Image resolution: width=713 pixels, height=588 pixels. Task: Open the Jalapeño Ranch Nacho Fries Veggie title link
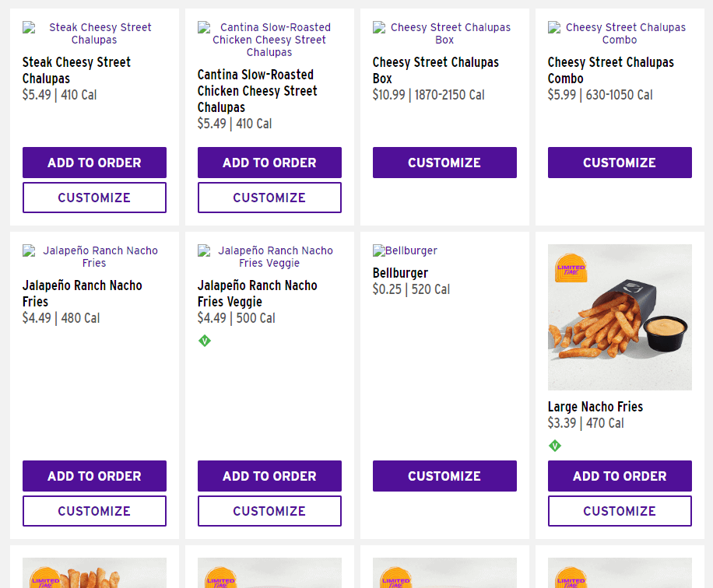point(257,293)
